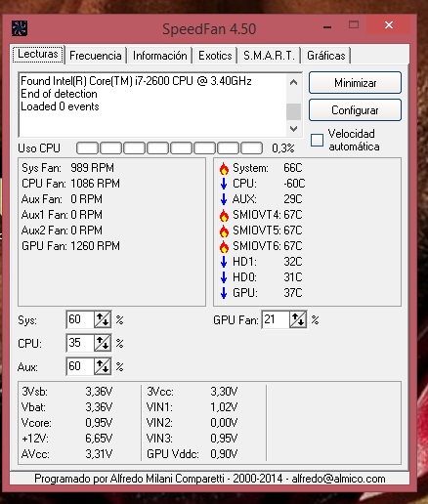
Task: Switch to the S.M.A.R.T. tab
Action: click(269, 56)
